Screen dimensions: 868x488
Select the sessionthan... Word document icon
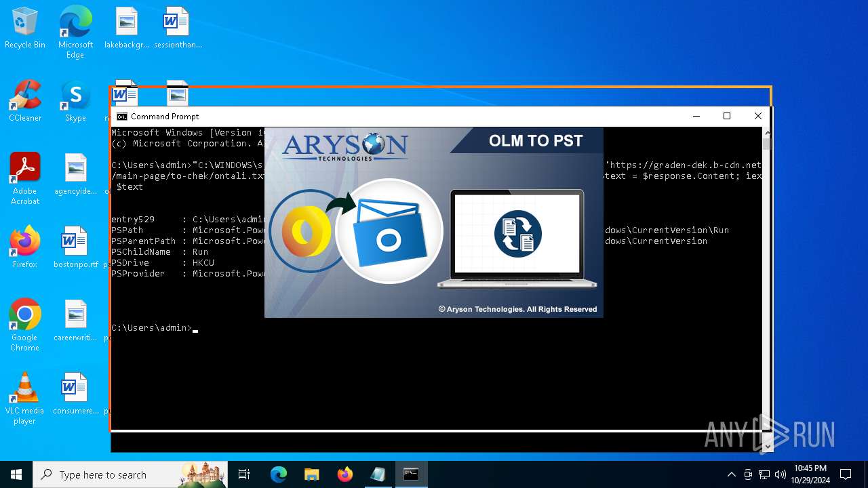(x=178, y=28)
